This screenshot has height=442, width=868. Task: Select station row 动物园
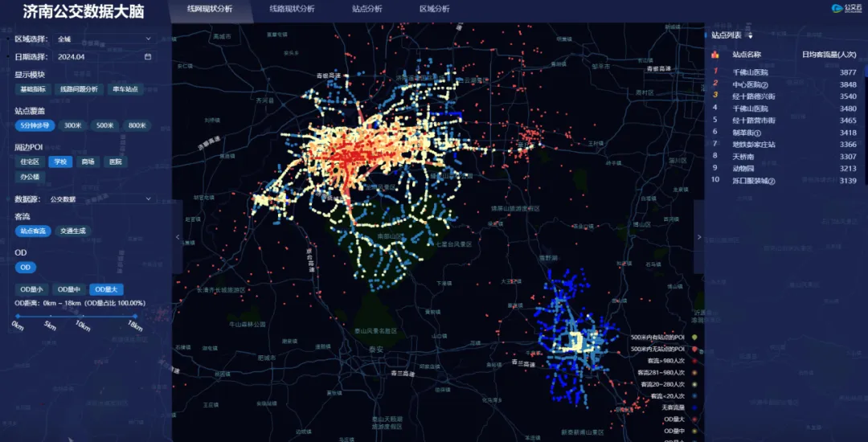pos(784,168)
